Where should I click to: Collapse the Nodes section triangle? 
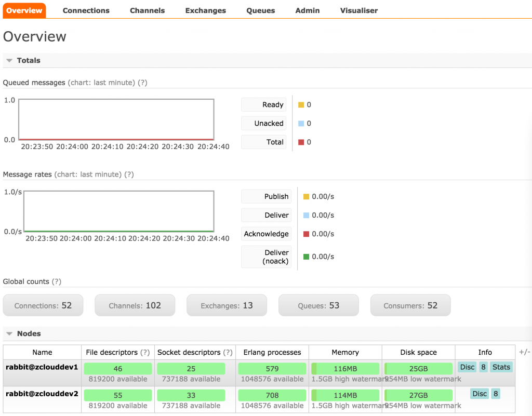9,333
